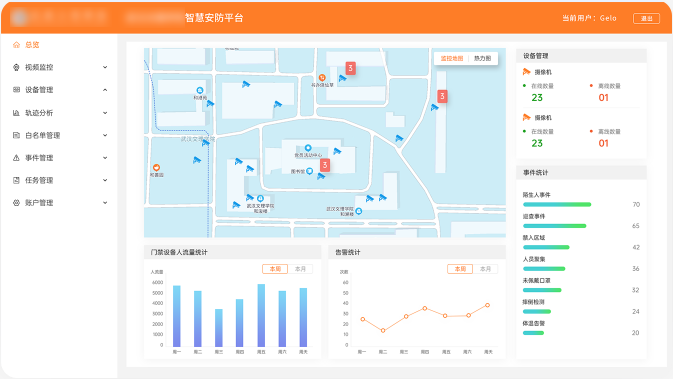The height and width of the screenshot is (379, 673).
Task: Open the 账户管理 menu item
Action: [60, 203]
